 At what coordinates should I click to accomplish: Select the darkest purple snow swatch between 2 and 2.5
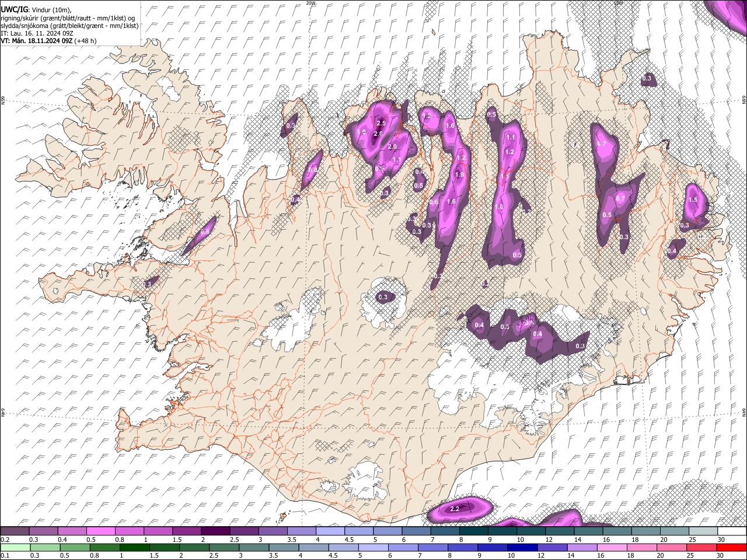pyautogui.click(x=215, y=531)
